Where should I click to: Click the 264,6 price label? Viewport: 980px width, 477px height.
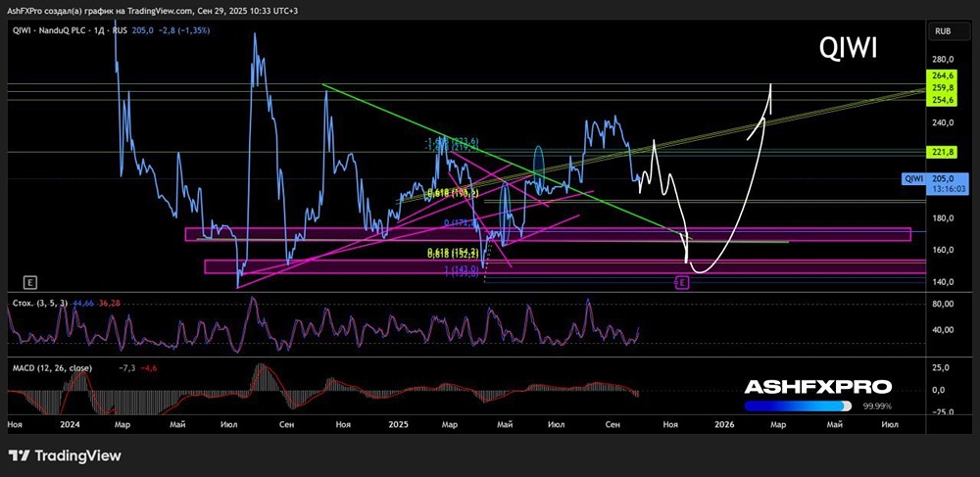click(x=943, y=74)
